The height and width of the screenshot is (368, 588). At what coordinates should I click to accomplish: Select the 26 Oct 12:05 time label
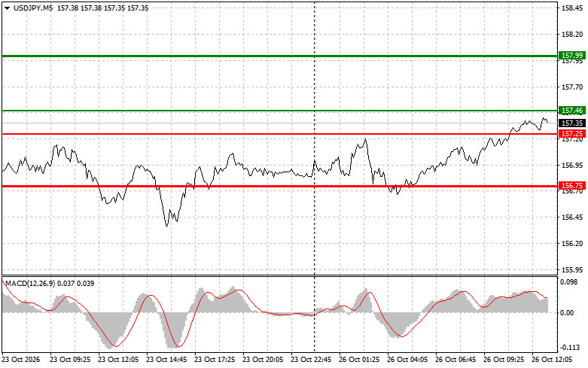click(x=552, y=360)
